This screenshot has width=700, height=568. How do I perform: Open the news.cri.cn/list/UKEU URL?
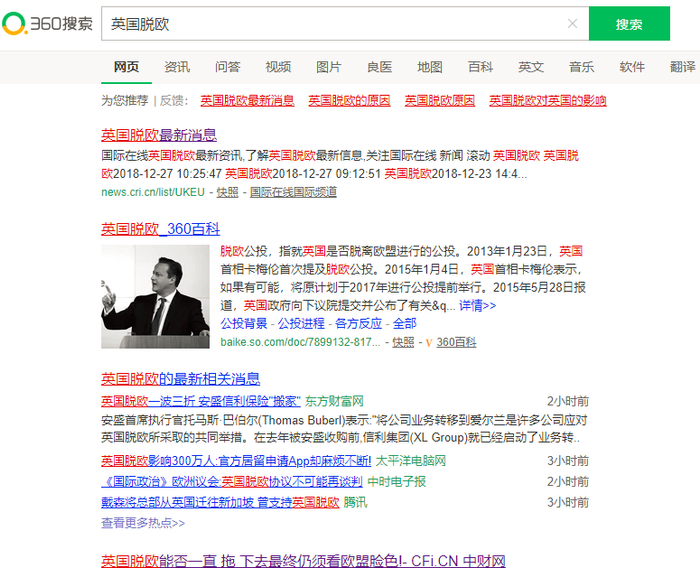point(153,192)
